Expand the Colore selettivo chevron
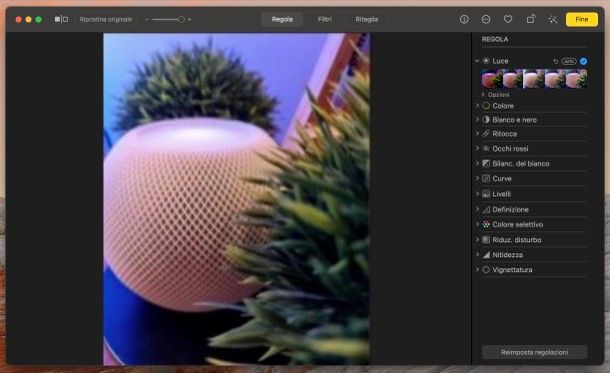 point(477,224)
